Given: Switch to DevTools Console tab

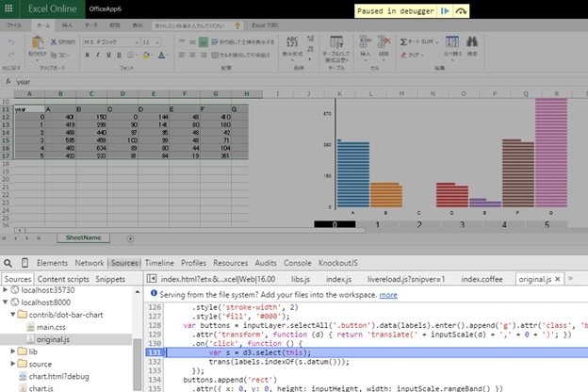Looking at the screenshot, I should tap(298, 263).
